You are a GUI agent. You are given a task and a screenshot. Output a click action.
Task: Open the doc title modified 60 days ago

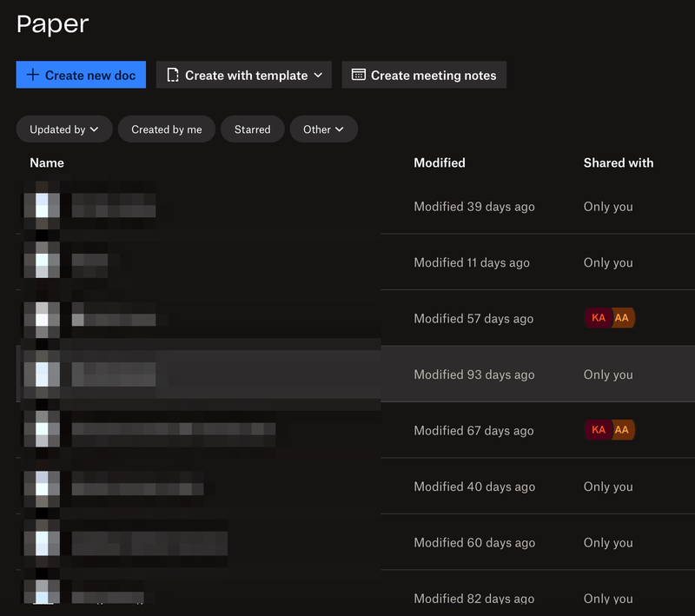click(x=148, y=543)
